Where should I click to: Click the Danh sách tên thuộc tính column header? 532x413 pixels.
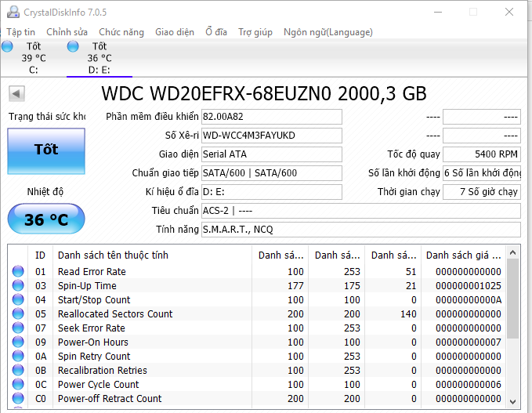[x=152, y=255]
